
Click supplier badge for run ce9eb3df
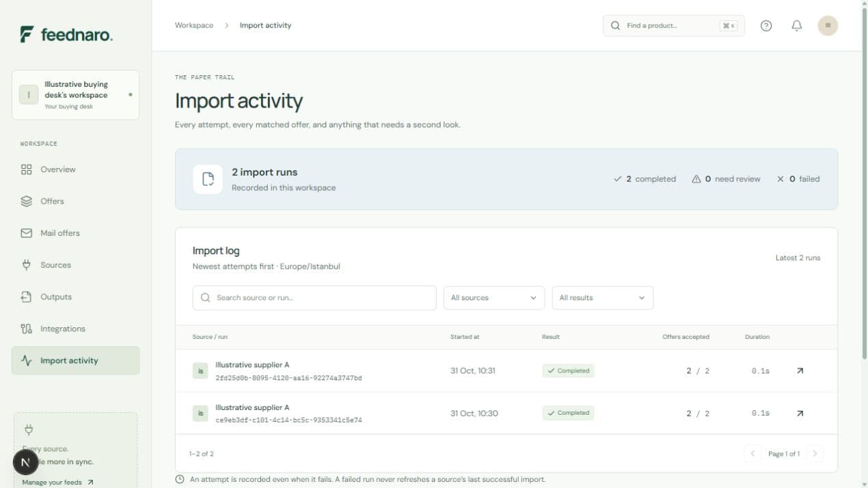[x=200, y=414]
